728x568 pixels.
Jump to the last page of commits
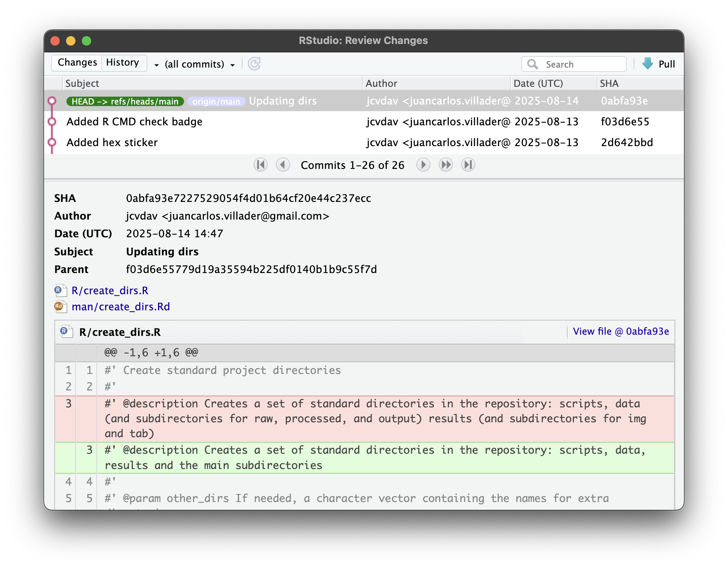pyautogui.click(x=468, y=165)
